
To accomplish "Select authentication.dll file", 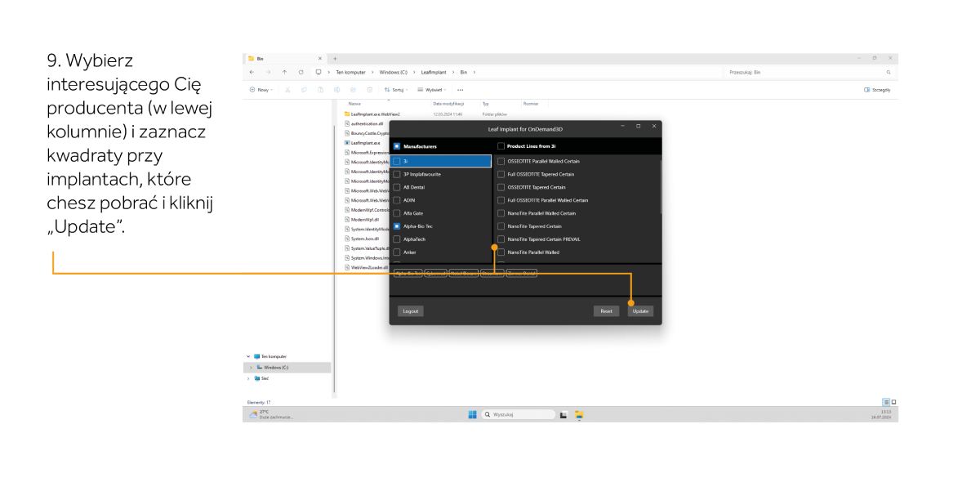I will click(364, 123).
